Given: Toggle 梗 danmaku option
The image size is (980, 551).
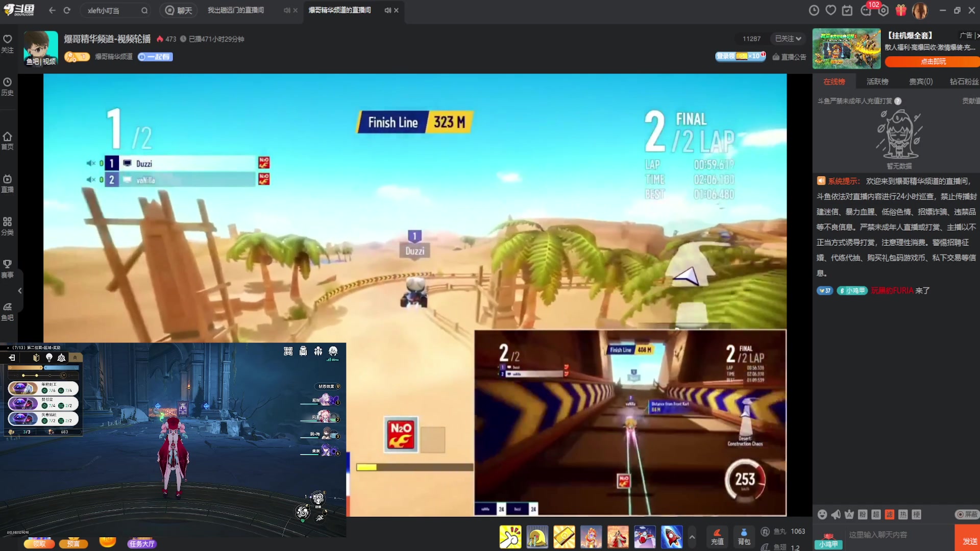Looking at the screenshot, I should pos(917,514).
